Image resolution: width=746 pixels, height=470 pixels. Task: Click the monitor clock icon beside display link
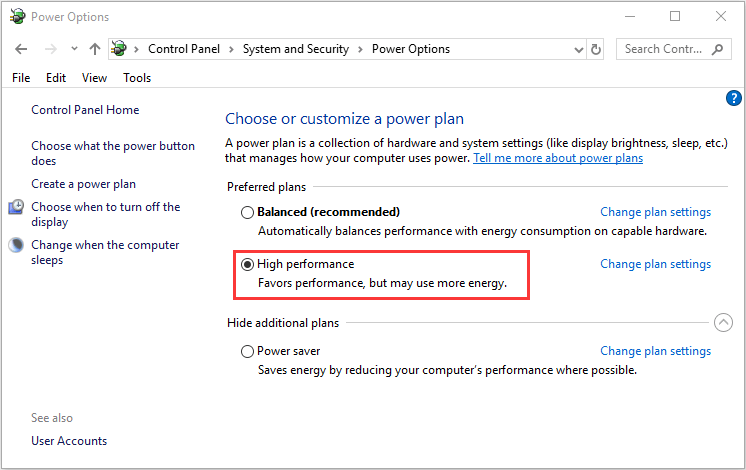pos(16,207)
